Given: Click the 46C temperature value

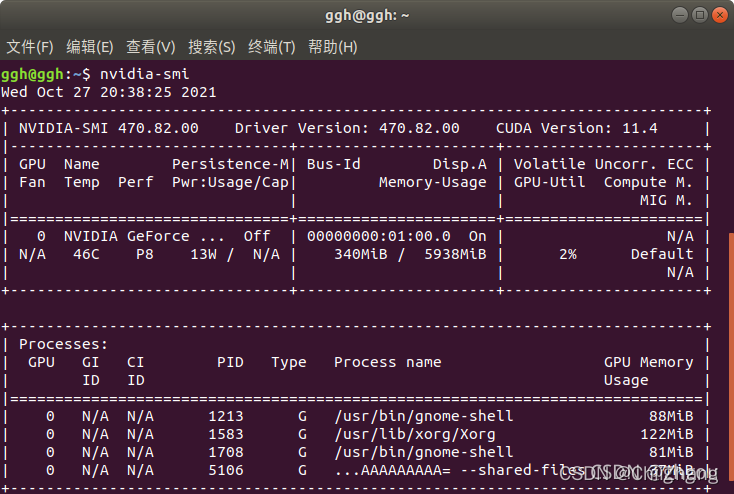Looking at the screenshot, I should pyautogui.click(x=86, y=254).
